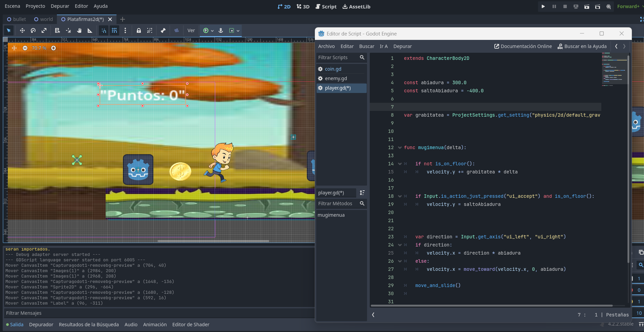
Task: Open the AssetLib workspace
Action: [x=357, y=6]
